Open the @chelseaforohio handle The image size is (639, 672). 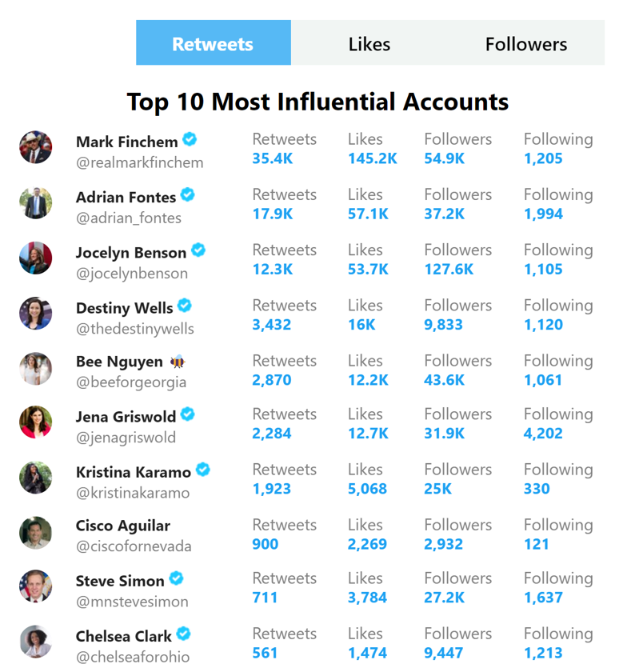pyautogui.click(x=133, y=657)
